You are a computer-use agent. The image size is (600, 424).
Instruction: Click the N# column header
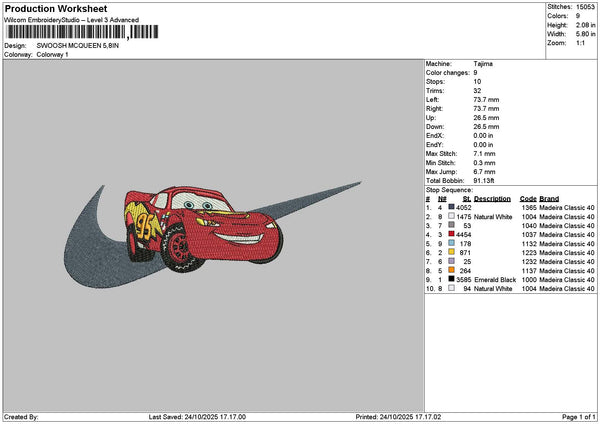click(442, 199)
